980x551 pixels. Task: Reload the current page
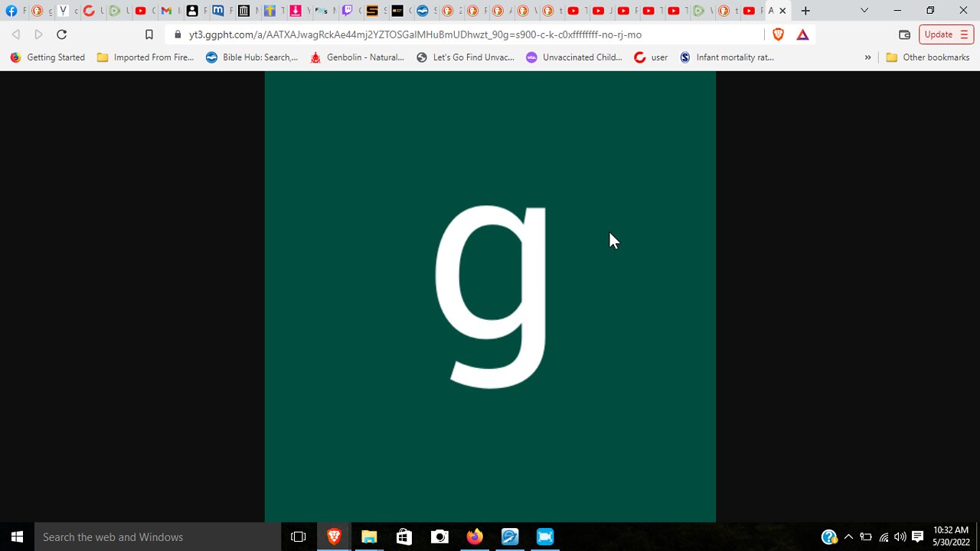click(x=61, y=34)
